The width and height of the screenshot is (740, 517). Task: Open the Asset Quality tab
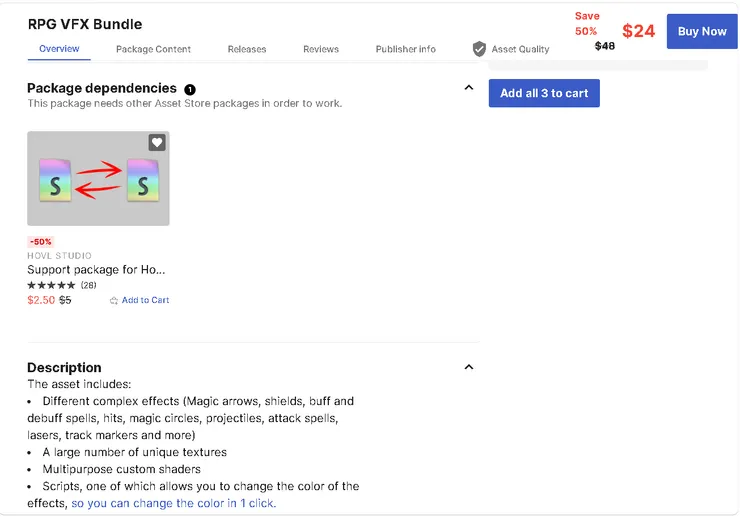[x=520, y=49]
